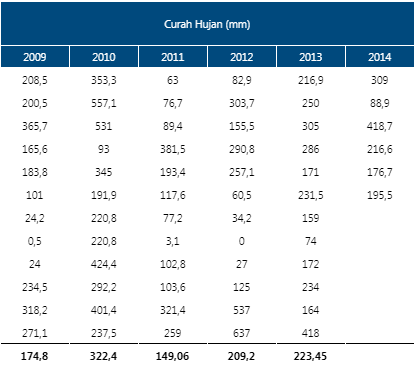Select the cell showing 193,4
The image size is (414, 366).
(x=173, y=172)
